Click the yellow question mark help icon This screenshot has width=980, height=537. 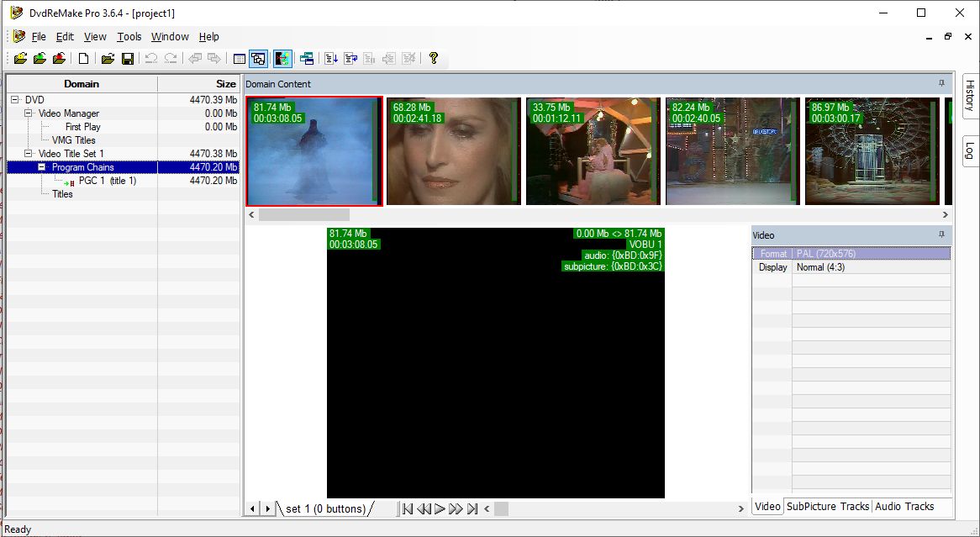pos(434,59)
